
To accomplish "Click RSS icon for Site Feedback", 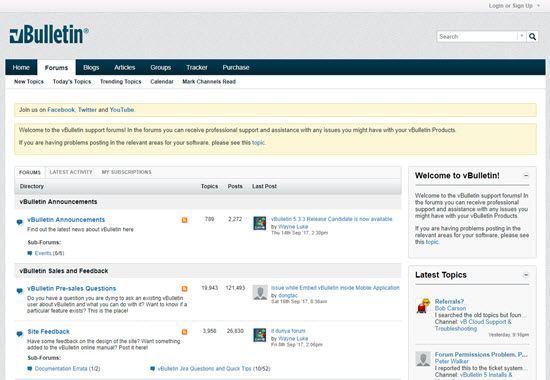I will 185,332.
